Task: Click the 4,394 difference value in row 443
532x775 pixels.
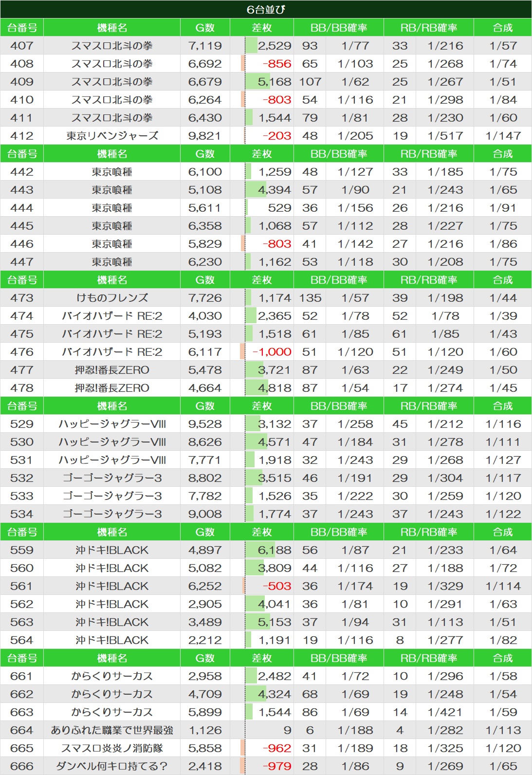Action: (275, 190)
